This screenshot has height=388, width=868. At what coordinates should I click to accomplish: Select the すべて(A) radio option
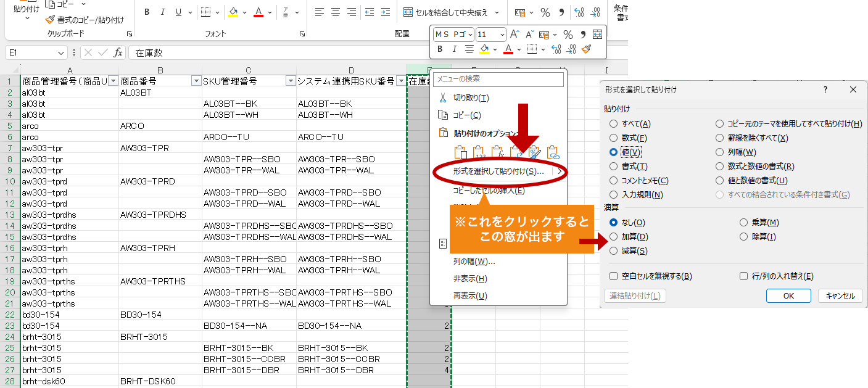[x=613, y=124]
